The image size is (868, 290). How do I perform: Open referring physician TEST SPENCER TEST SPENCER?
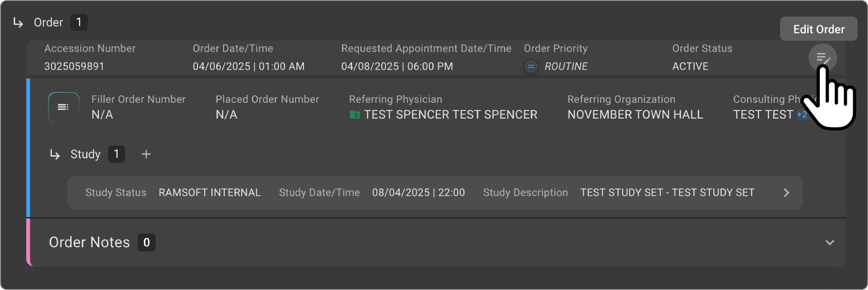pos(450,115)
